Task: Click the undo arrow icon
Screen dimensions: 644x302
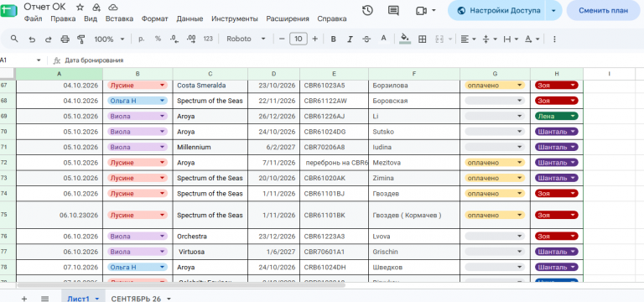Action: coord(32,39)
